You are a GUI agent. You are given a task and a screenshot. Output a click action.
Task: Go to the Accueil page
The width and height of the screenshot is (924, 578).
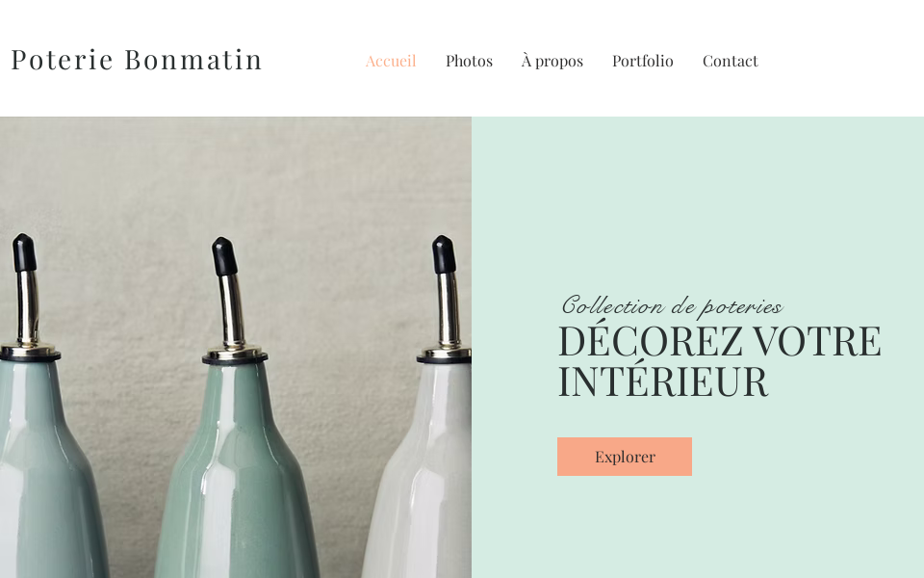pos(391,61)
